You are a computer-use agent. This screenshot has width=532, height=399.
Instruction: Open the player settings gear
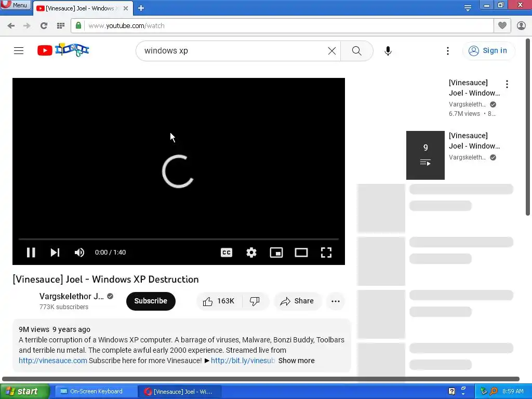pyautogui.click(x=251, y=252)
